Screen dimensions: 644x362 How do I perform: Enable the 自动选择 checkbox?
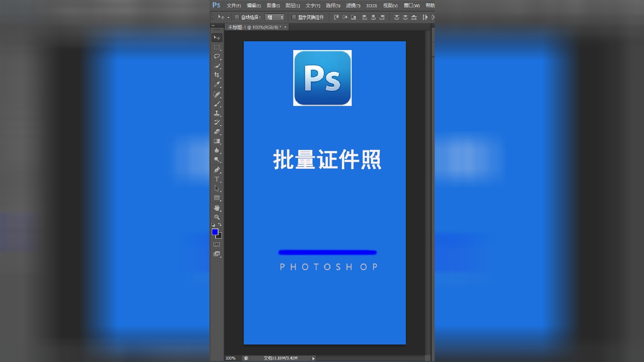(x=237, y=17)
